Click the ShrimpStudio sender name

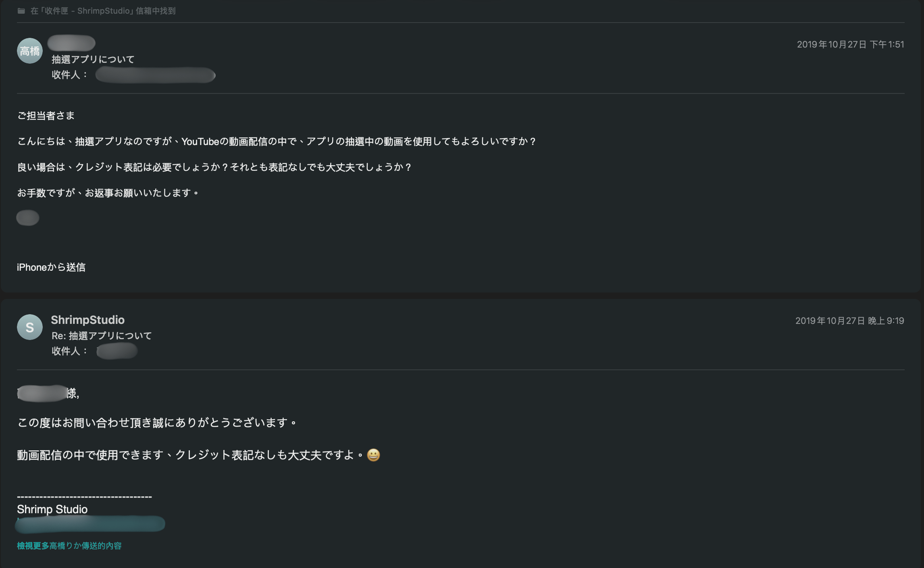point(87,320)
